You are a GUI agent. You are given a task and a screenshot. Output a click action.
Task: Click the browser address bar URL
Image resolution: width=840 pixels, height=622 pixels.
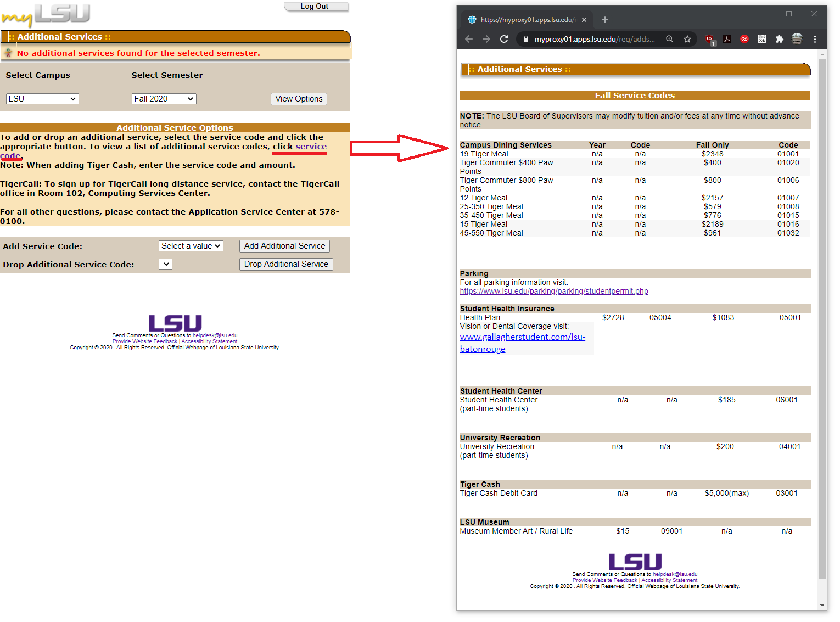click(x=595, y=39)
